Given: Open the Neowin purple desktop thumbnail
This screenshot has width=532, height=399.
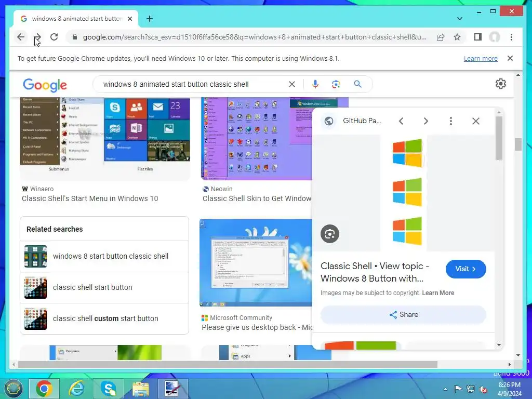Looking at the screenshot, I should pyautogui.click(x=257, y=138).
